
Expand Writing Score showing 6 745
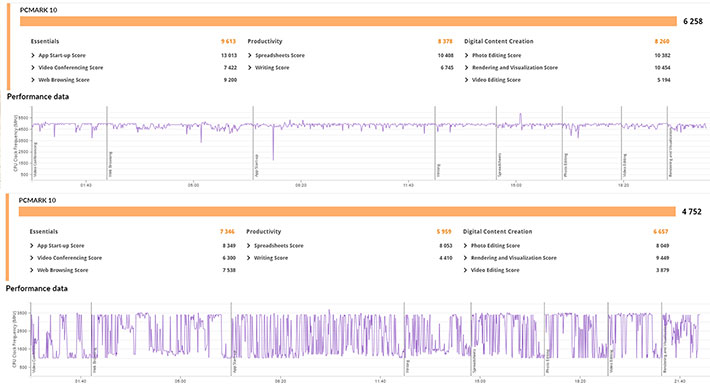249,67
